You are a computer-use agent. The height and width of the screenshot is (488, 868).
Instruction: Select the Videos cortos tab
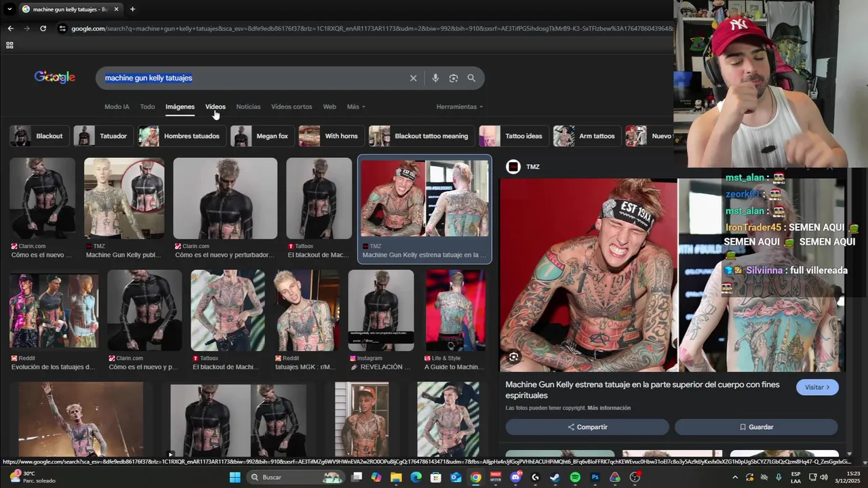292,106
